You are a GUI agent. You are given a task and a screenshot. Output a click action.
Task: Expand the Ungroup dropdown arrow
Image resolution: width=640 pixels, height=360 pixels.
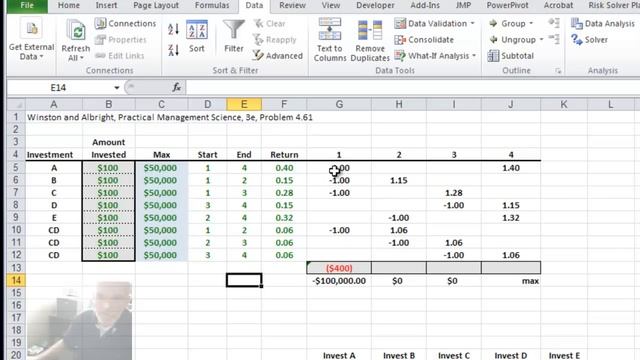[542, 40]
